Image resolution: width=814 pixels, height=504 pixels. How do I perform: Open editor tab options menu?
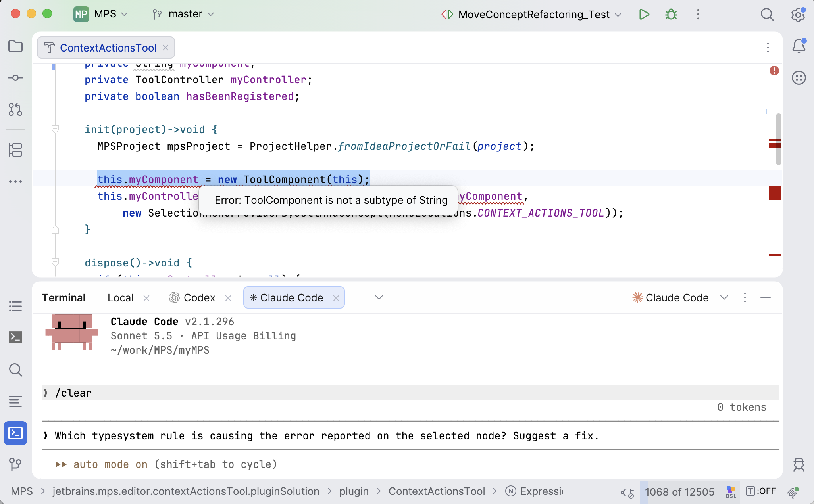[x=768, y=48]
